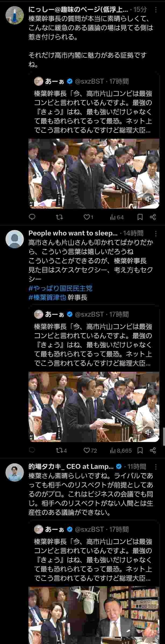Like the post with 72 likes
Viewport: 165px width, 644px height.
tap(90, 450)
